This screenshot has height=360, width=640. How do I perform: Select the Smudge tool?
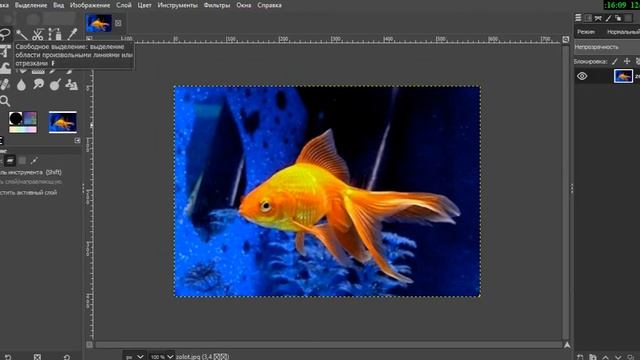click(38, 85)
